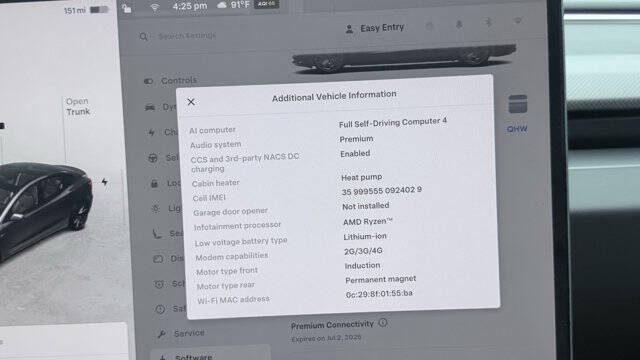
Task: Tap the AMD Ryzen processor value
Action: point(367,222)
